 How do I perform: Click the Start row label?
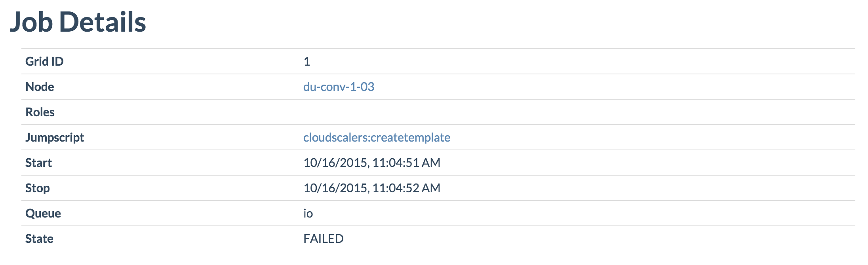tap(38, 163)
